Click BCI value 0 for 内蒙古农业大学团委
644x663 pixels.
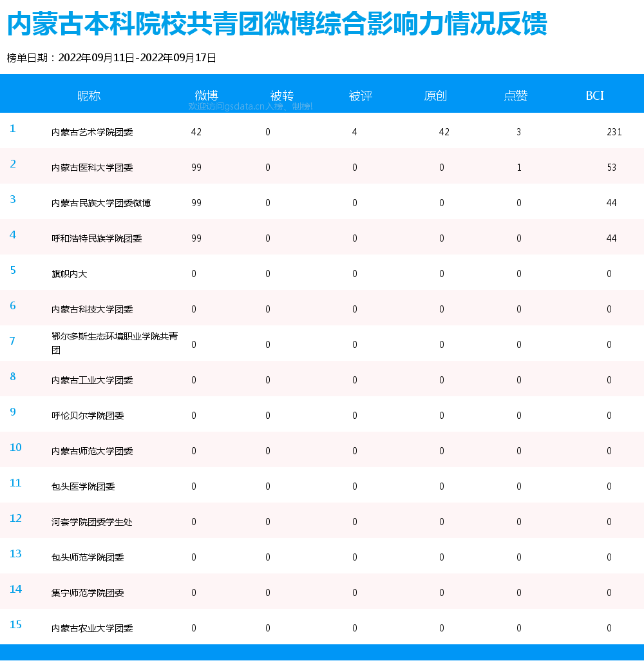click(609, 628)
